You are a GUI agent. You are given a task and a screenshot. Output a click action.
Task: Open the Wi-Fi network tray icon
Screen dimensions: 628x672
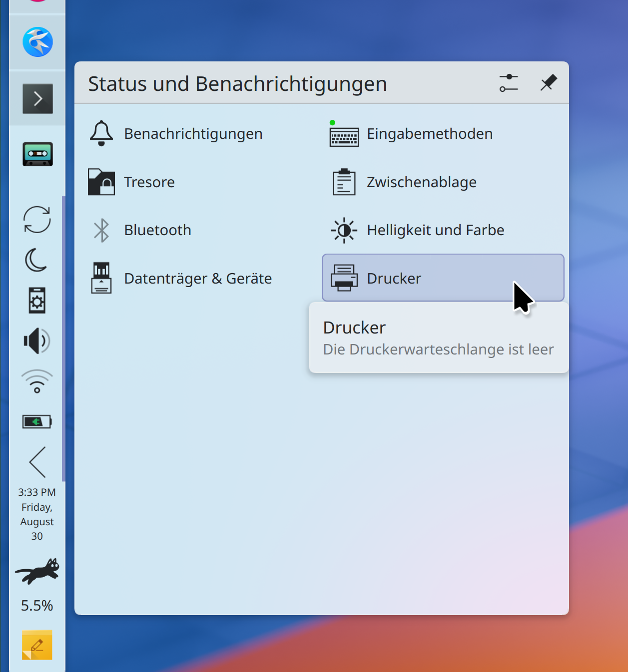[x=37, y=382]
